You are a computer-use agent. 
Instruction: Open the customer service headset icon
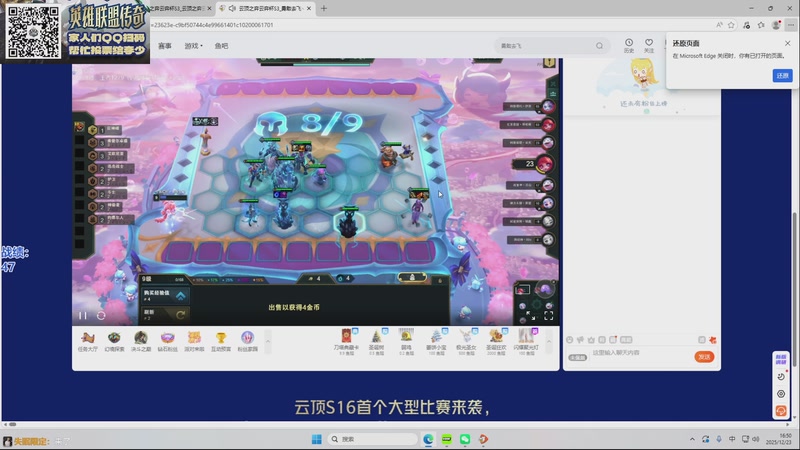781,411
